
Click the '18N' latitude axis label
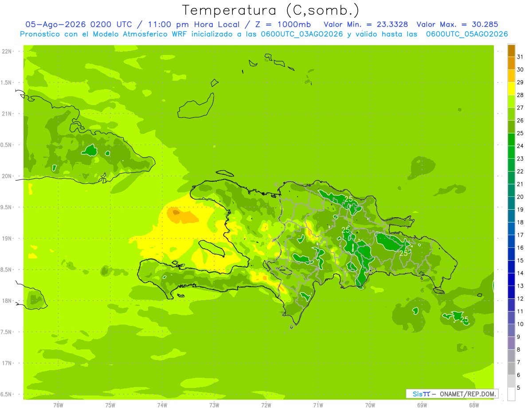[7, 301]
